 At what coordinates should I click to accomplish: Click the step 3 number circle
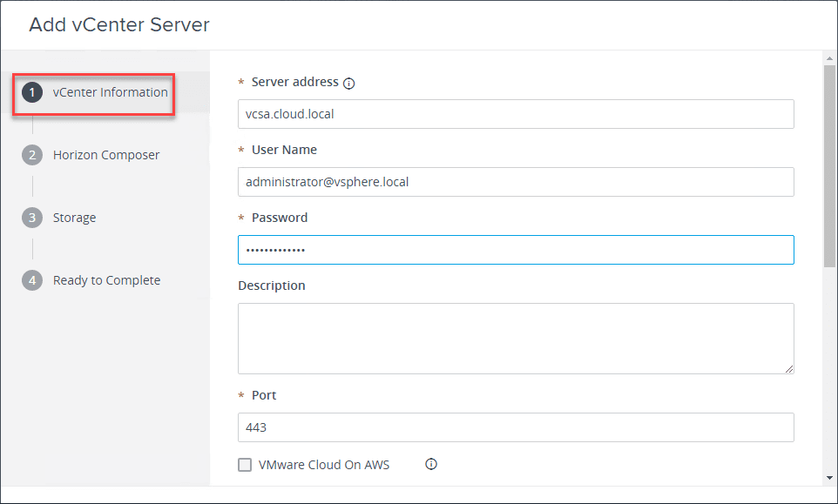click(x=32, y=218)
